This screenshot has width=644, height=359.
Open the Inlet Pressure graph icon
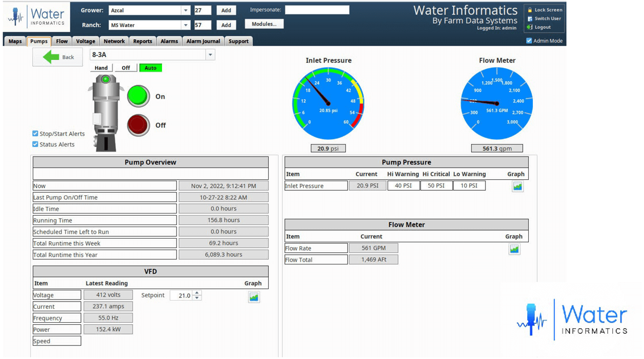(518, 186)
